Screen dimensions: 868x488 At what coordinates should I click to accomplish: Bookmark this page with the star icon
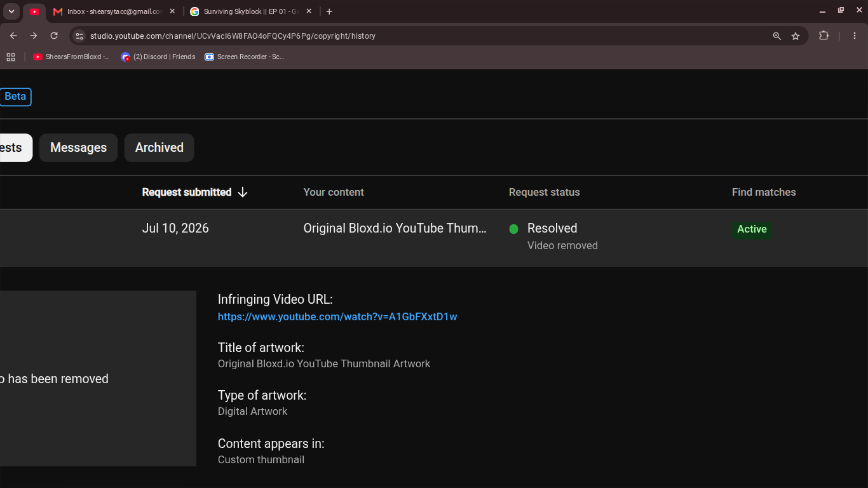[x=796, y=36]
